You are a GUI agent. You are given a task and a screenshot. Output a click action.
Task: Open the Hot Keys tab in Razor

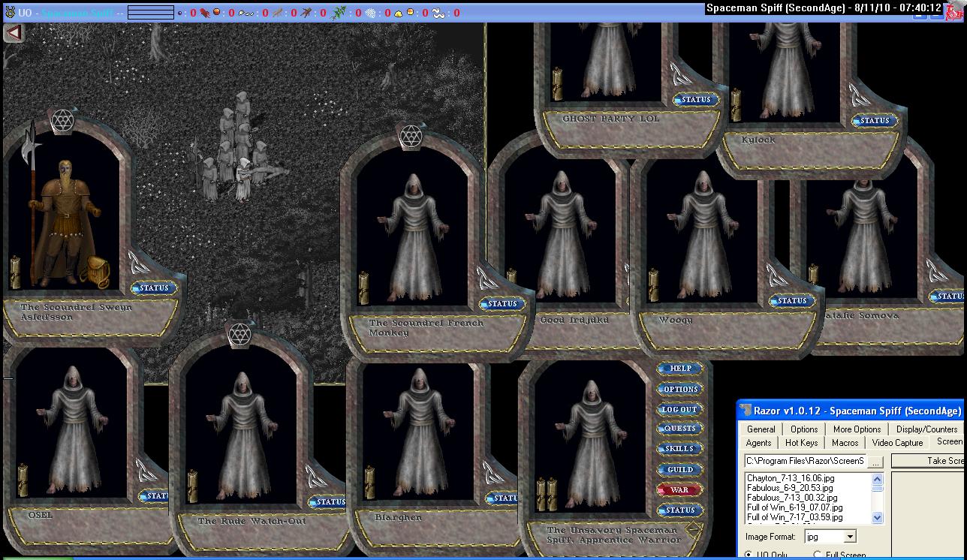pyautogui.click(x=801, y=443)
